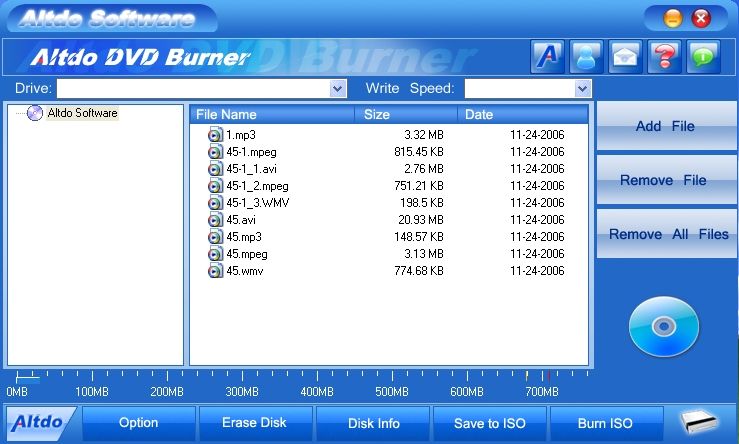Click the Burn ISO button
The height and width of the screenshot is (444, 739).
click(605, 423)
